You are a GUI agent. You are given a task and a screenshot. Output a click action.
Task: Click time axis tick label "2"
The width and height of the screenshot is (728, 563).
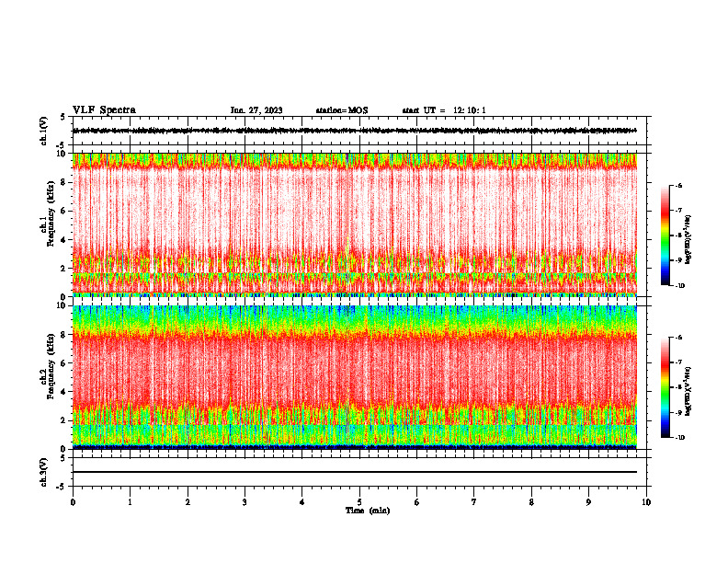(x=188, y=502)
